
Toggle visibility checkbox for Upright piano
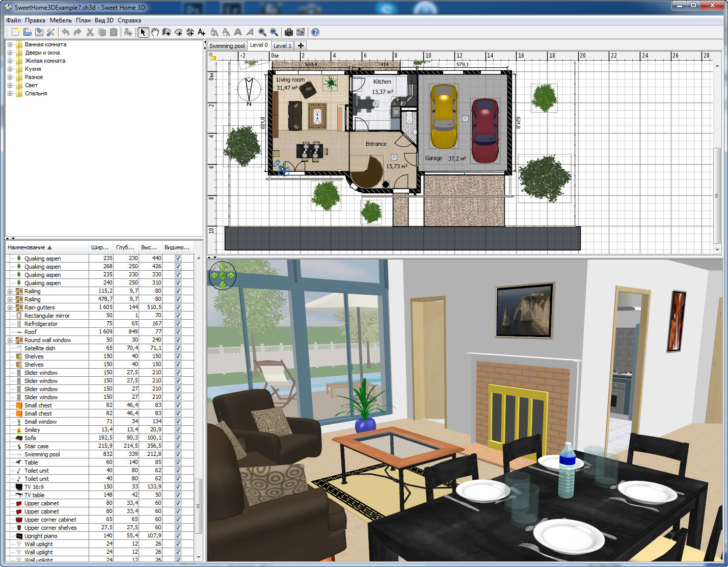pyautogui.click(x=178, y=536)
